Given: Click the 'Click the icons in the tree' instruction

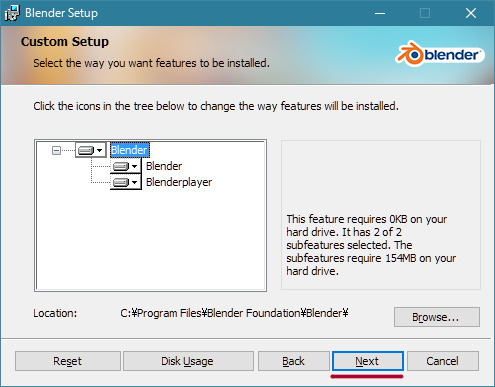Looking at the screenshot, I should [216, 106].
